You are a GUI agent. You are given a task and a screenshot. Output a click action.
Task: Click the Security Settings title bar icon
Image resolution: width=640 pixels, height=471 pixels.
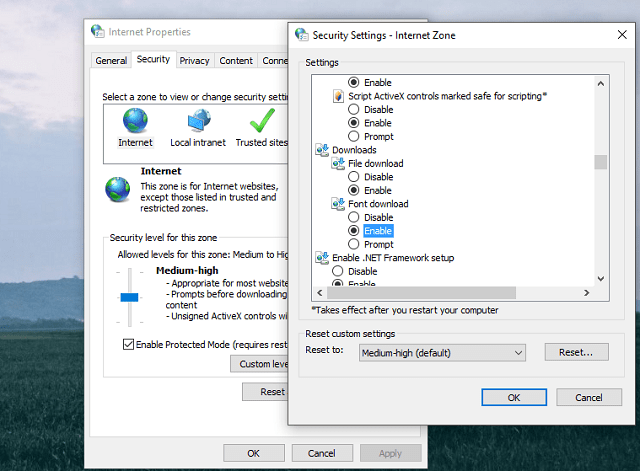click(302, 35)
